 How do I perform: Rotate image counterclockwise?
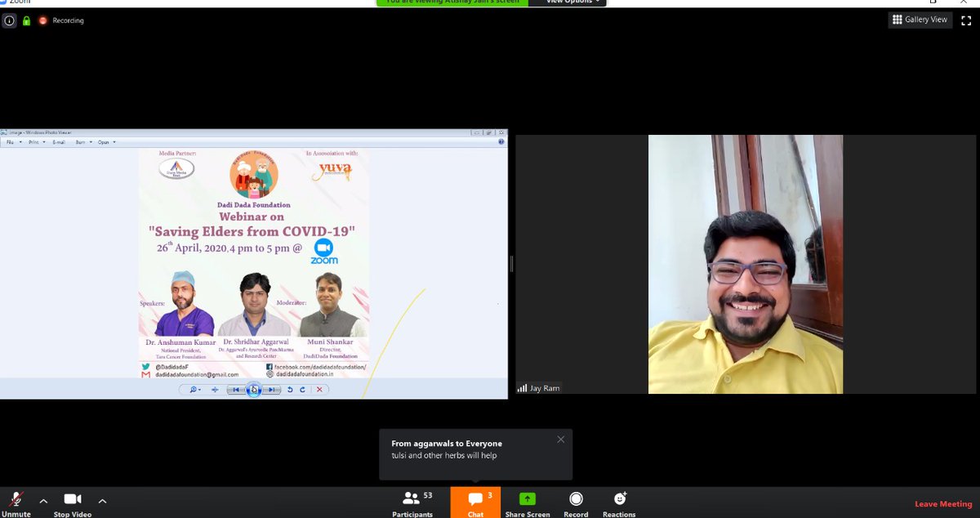290,390
